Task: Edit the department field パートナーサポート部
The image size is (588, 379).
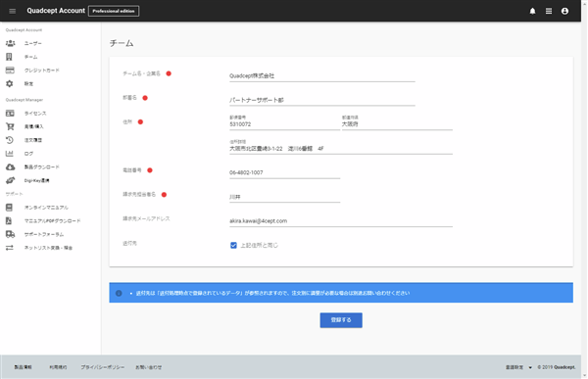Action: click(322, 100)
